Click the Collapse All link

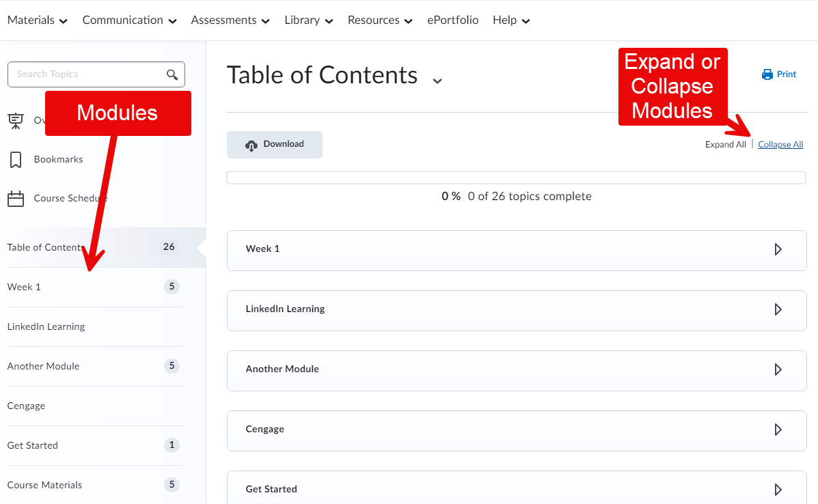click(780, 145)
